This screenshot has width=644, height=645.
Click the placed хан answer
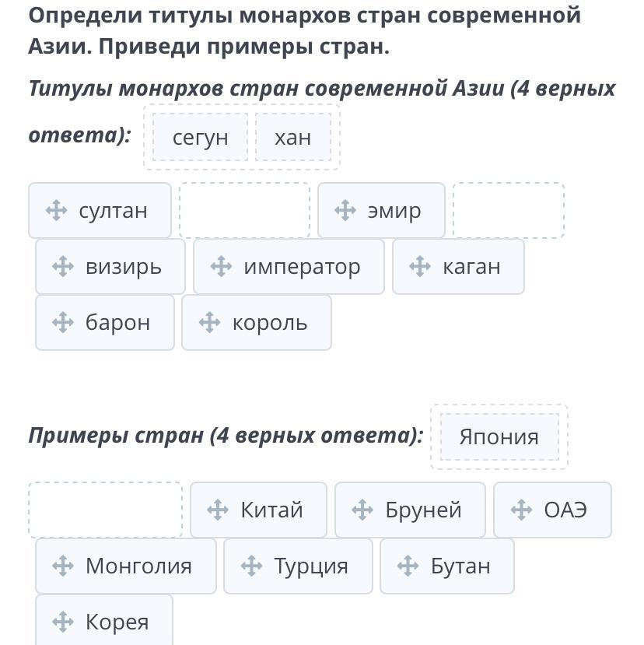tap(292, 137)
